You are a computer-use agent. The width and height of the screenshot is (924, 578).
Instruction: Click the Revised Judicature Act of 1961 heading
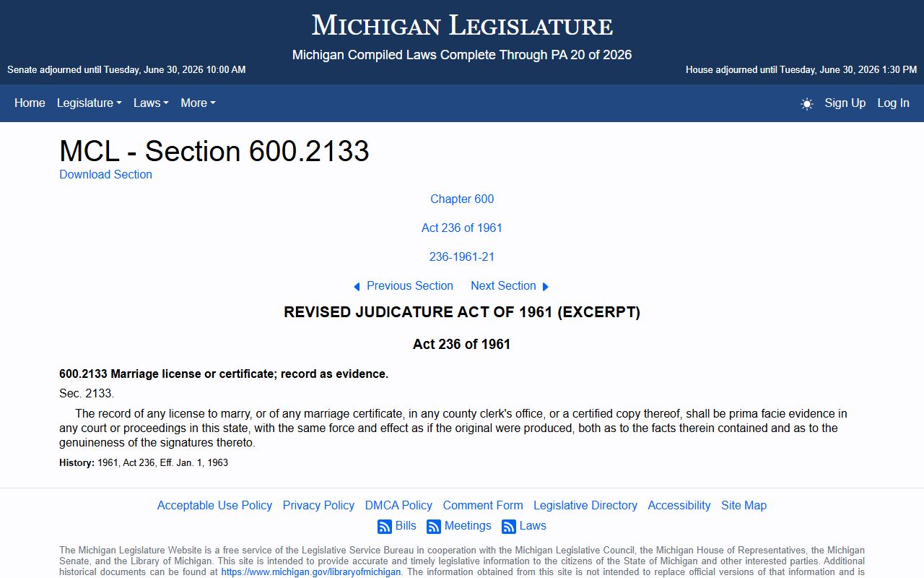tap(462, 312)
